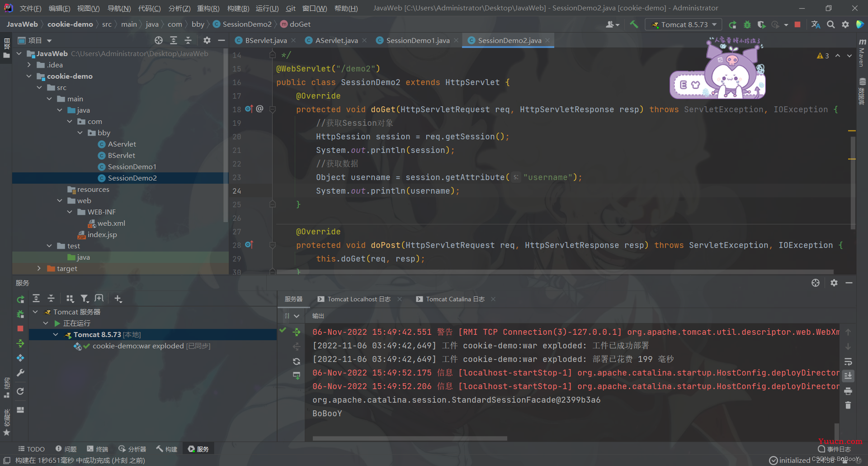
Task: Collapse the WEB-INF folder
Action: point(70,212)
